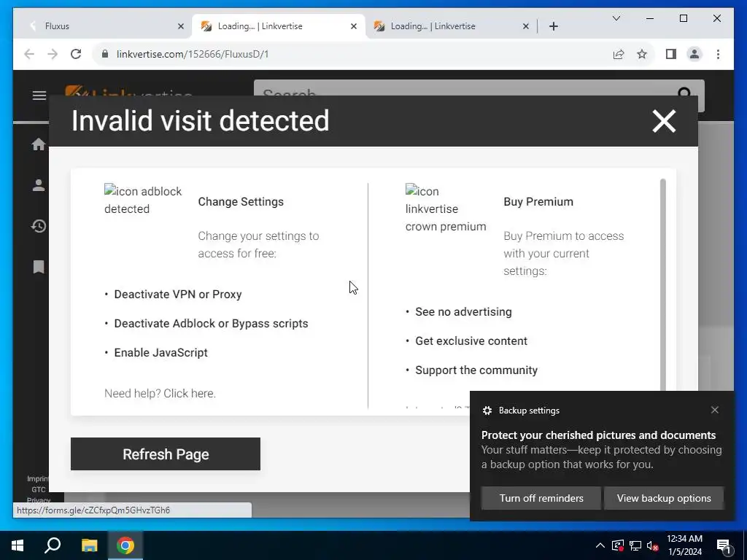Go back to previous page
The width and height of the screenshot is (747, 560).
[x=29, y=54]
